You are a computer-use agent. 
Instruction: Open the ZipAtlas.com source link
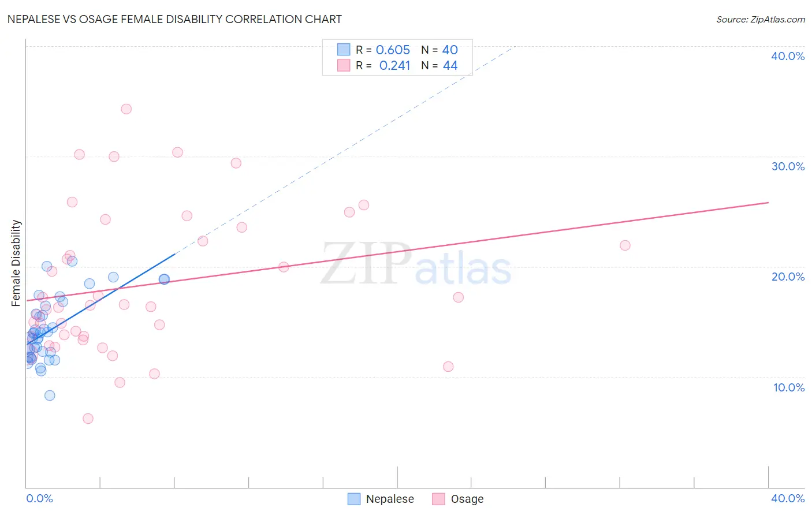[x=761, y=20]
